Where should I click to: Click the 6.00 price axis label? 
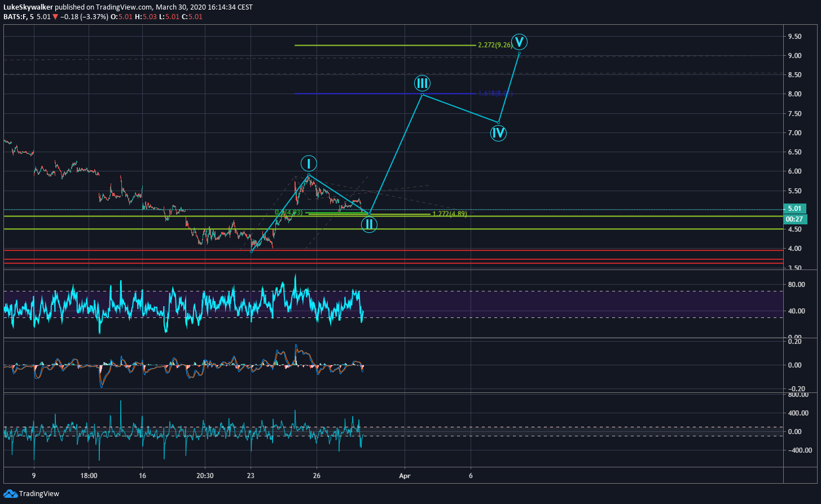(795, 171)
